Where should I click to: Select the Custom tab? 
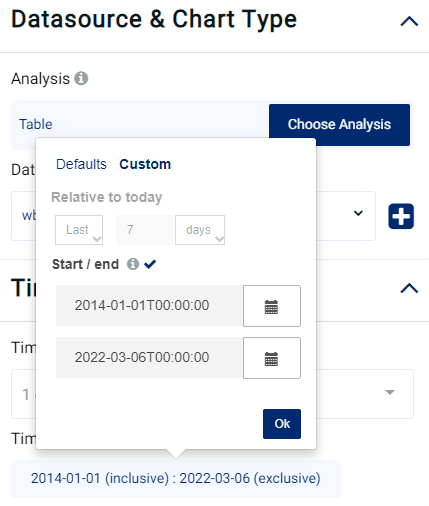point(145,164)
